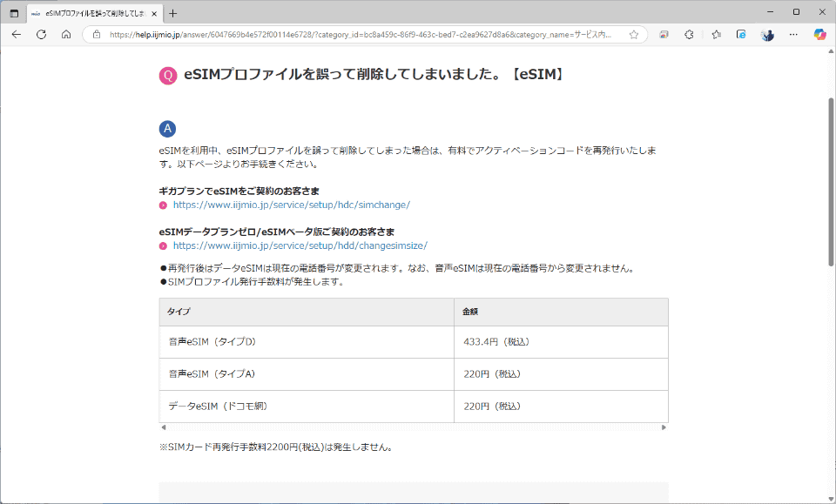The height and width of the screenshot is (504, 836).
Task: View site information lock icon
Action: click(97, 35)
